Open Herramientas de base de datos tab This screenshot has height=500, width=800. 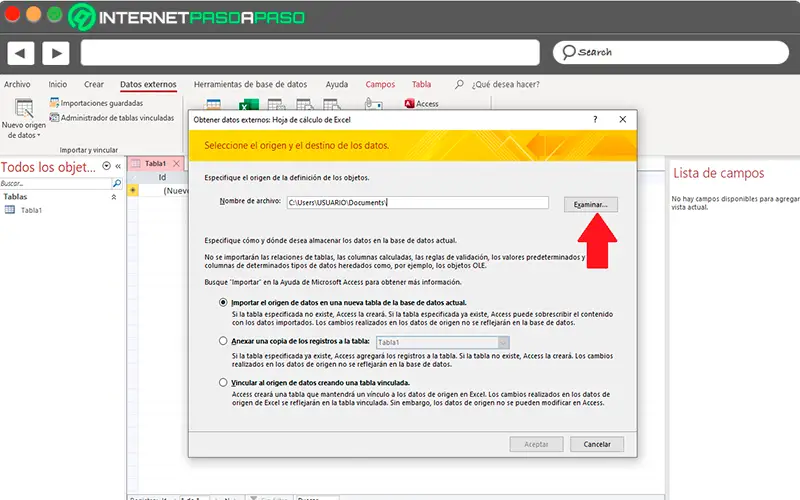click(251, 84)
